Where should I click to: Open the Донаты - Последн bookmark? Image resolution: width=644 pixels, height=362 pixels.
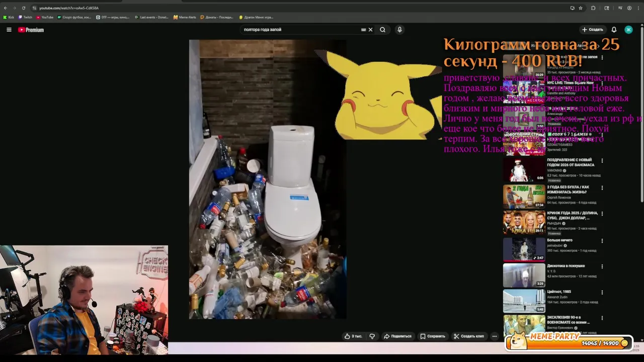217,17
